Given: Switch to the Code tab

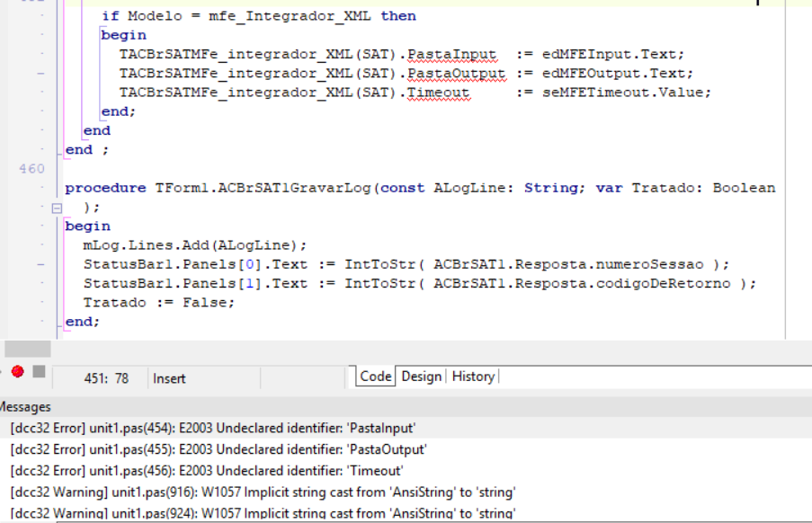Looking at the screenshot, I should [376, 377].
